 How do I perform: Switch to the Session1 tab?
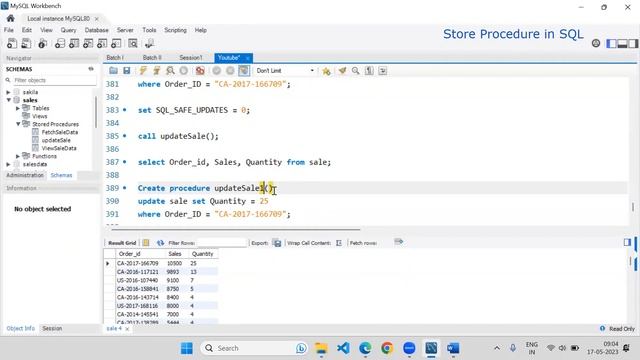point(191,58)
